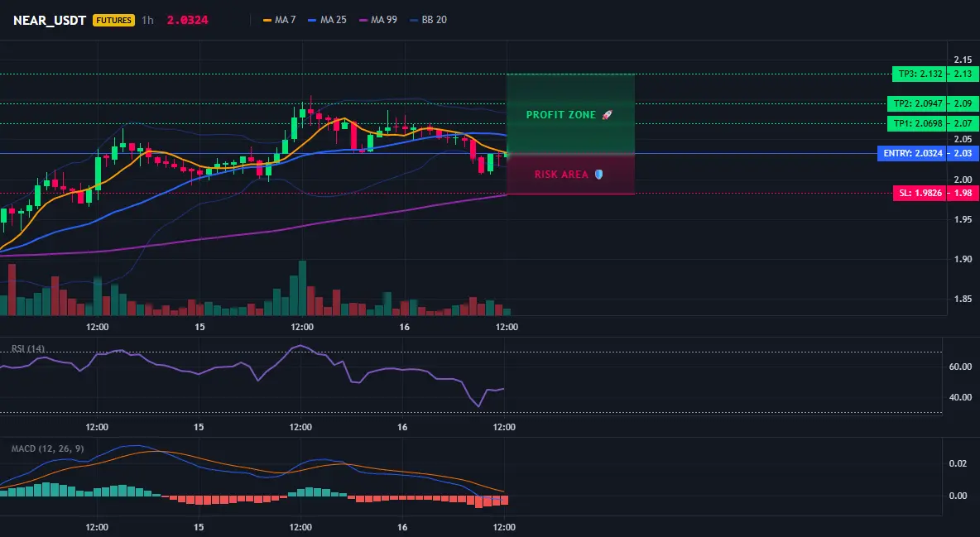Click the RSI (14) indicator label
The image size is (980, 537).
click(28, 348)
